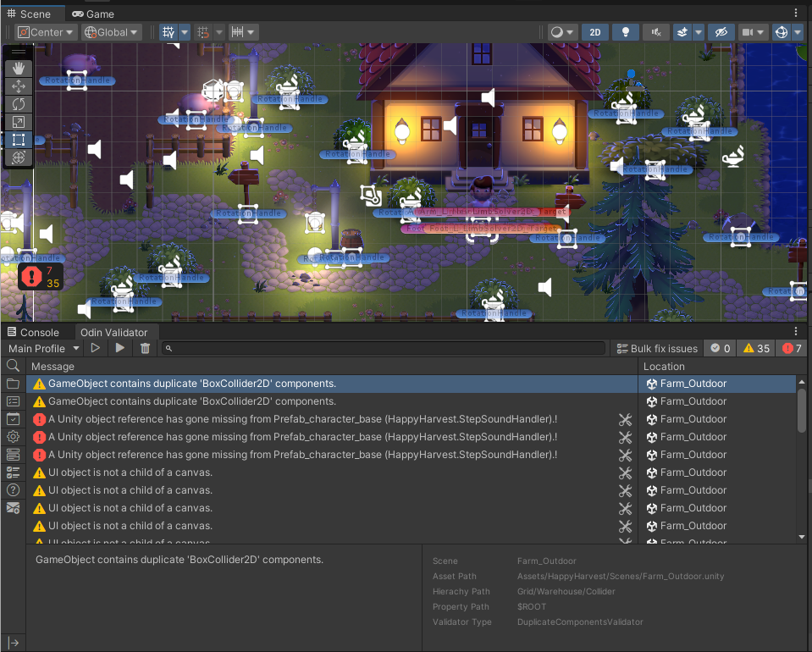Toggle scene audio mute button

click(655, 32)
